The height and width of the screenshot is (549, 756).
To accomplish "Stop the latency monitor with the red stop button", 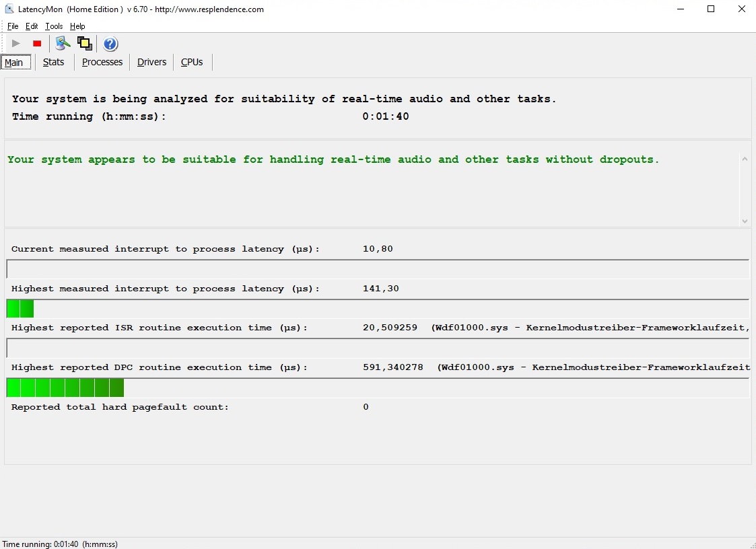I will [37, 43].
